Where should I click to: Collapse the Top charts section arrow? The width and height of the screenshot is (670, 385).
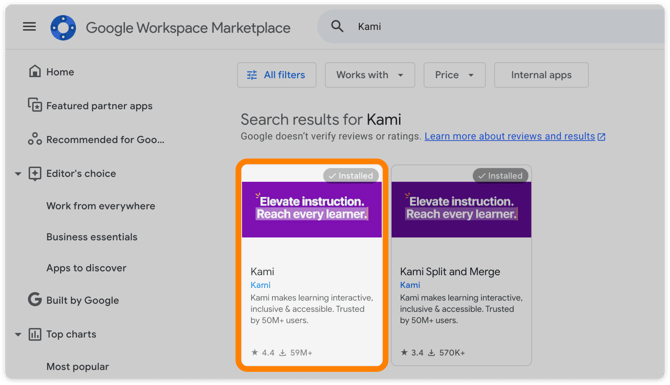click(18, 334)
